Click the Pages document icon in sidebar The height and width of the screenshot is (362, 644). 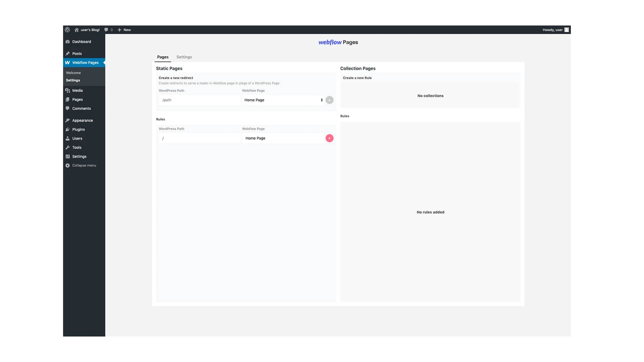(67, 100)
